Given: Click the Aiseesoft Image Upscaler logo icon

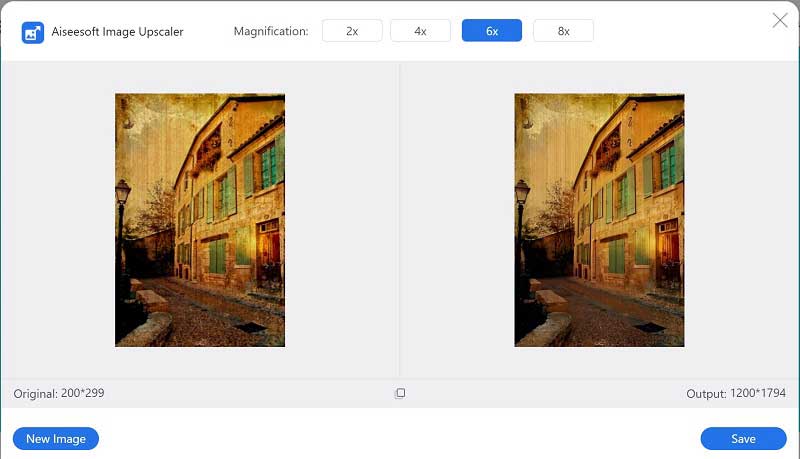Looking at the screenshot, I should [32, 32].
